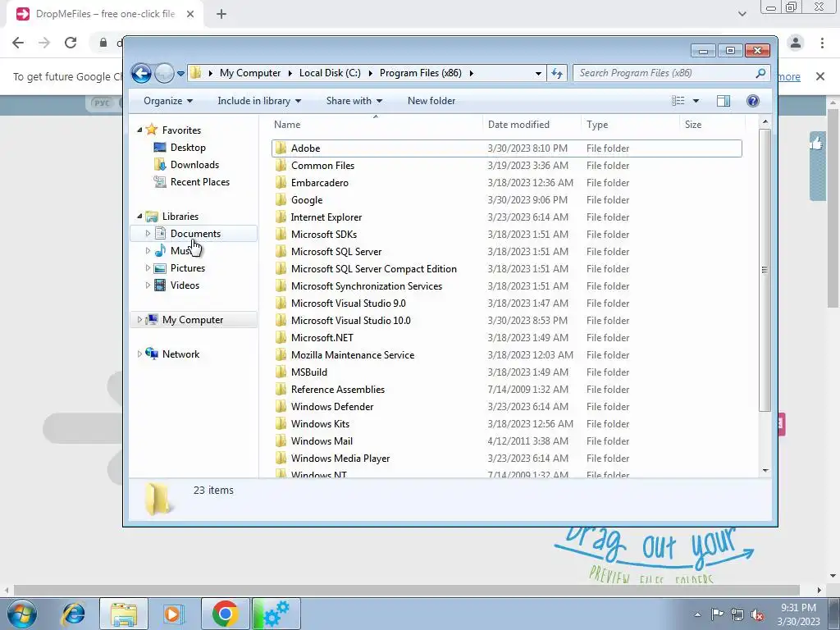Select Microsoft Synchronization Services folder
This screenshot has height=630, width=840.
click(x=367, y=286)
